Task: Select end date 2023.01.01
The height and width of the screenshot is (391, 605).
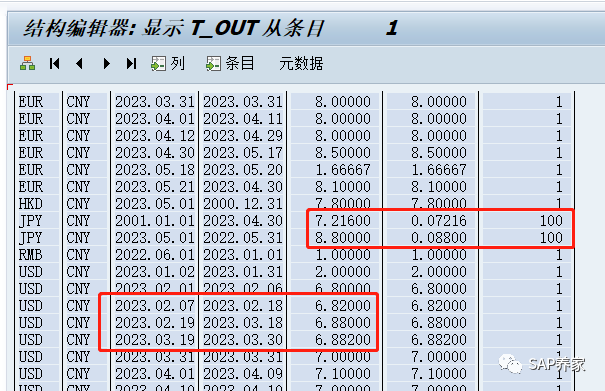Action: (243, 255)
